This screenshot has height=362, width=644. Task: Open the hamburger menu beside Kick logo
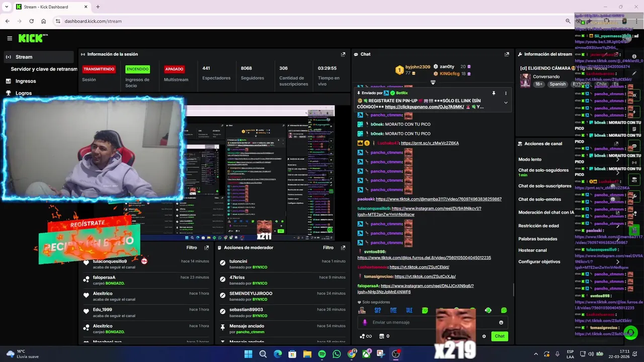click(10, 38)
